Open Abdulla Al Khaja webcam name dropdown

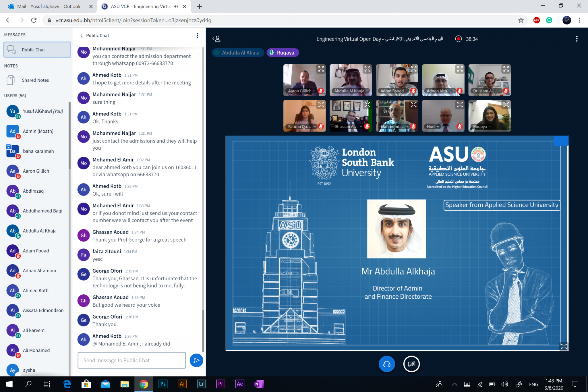coord(351,91)
